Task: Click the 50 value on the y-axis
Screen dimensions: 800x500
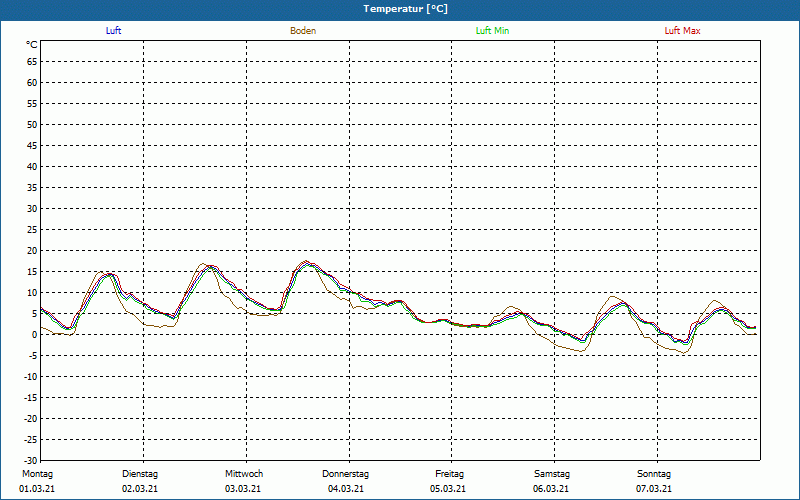Action: click(32, 124)
